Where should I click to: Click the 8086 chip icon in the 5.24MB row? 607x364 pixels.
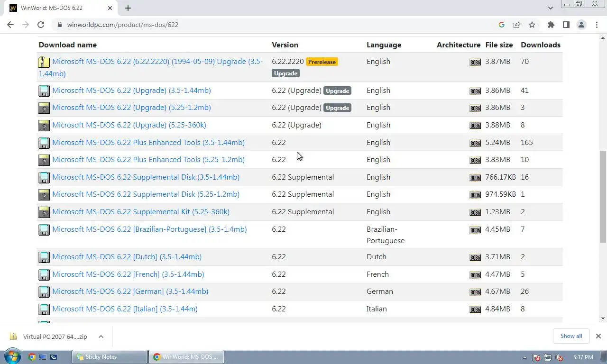pyautogui.click(x=475, y=143)
